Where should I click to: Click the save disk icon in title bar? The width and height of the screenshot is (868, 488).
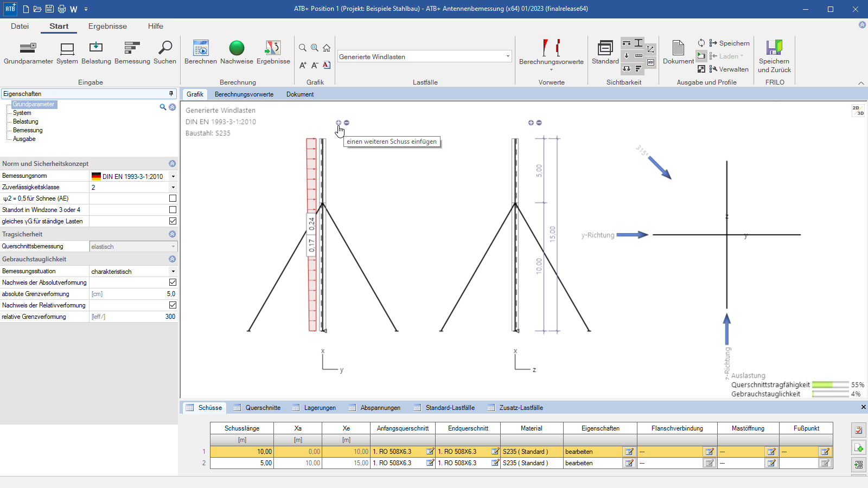click(x=49, y=9)
